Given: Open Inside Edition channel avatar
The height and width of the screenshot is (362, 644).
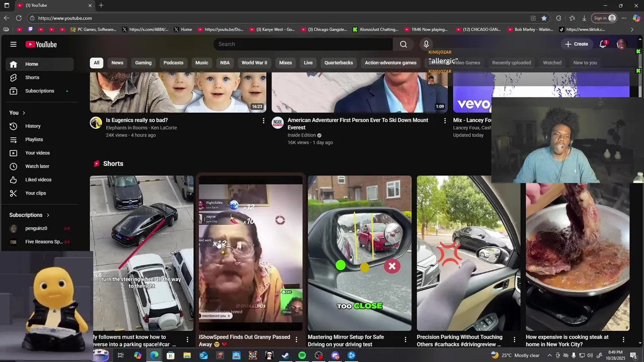Looking at the screenshot, I should pyautogui.click(x=278, y=123).
